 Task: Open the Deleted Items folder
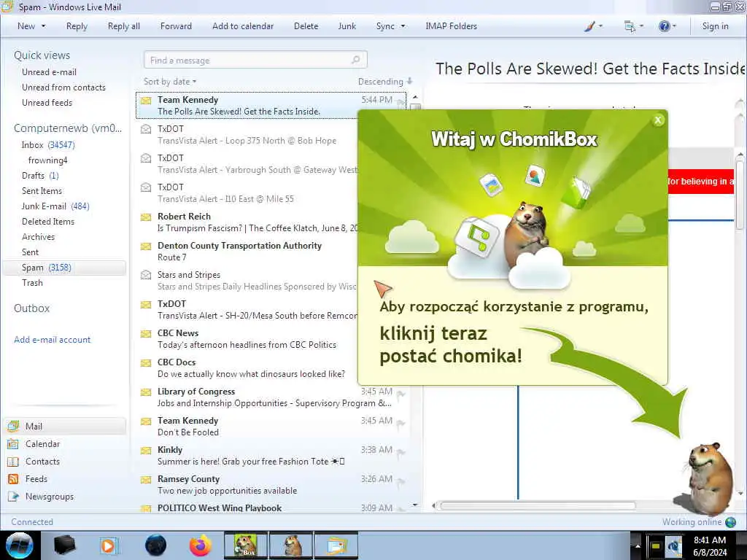[48, 222]
